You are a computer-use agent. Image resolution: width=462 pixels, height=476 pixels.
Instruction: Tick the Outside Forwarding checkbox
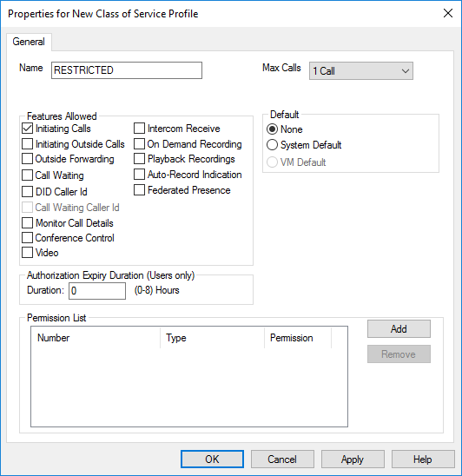(27, 159)
